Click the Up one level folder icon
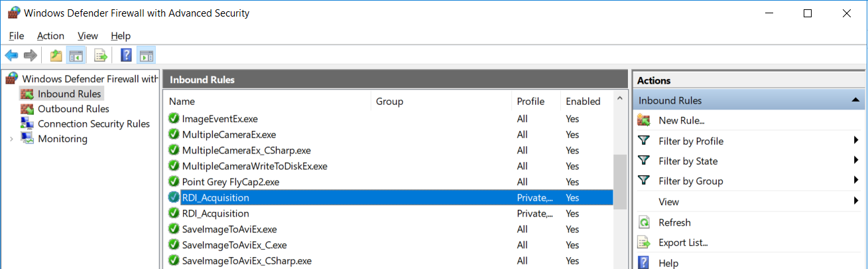The width and height of the screenshot is (868, 269). tap(56, 55)
